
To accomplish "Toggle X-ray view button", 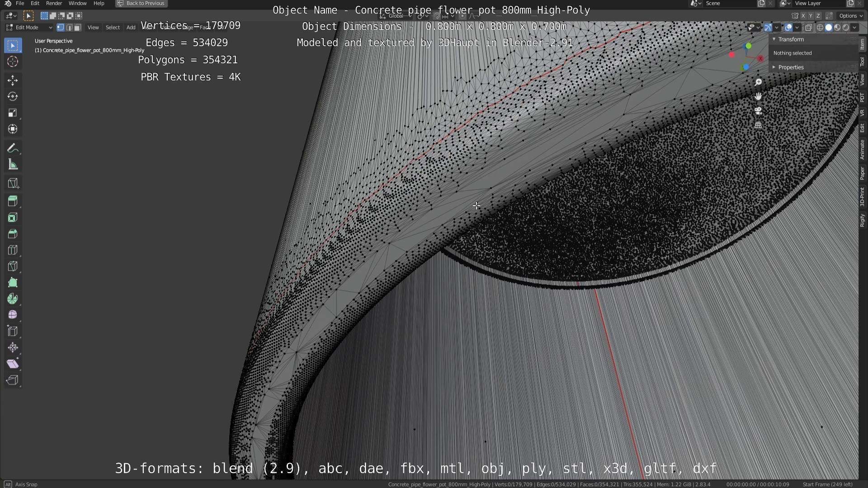I will tap(808, 28).
